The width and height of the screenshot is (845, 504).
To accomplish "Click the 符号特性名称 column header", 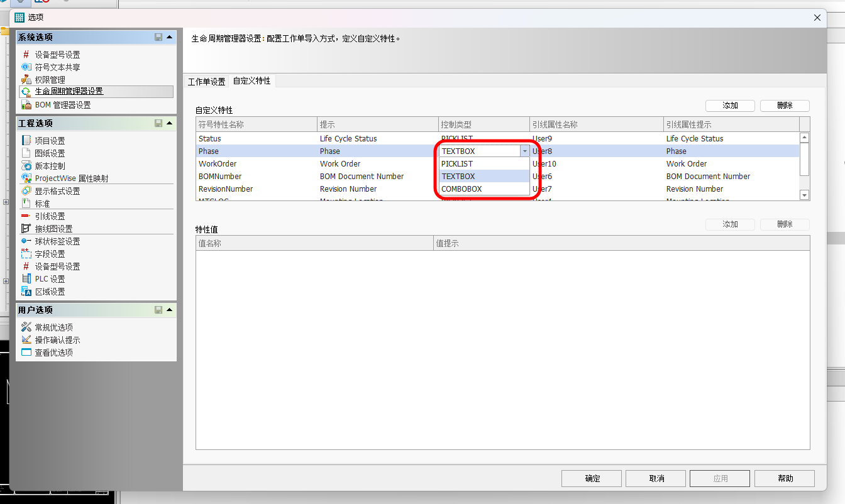I will coord(257,124).
